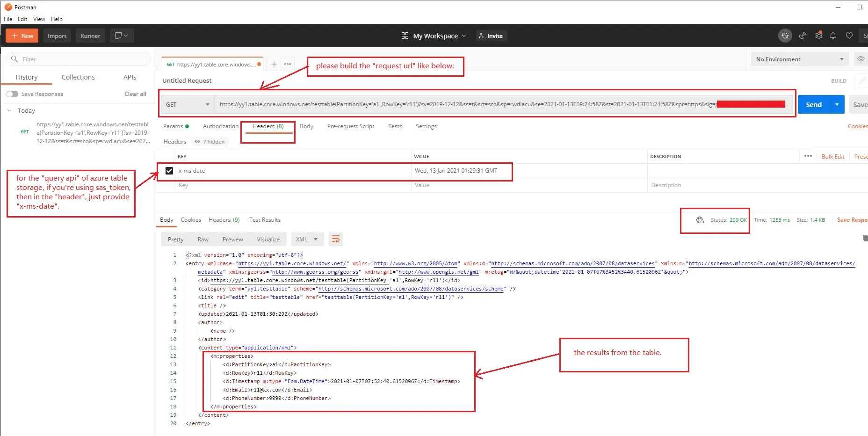Click the edit pencil icon beside BUILD

[862, 80]
